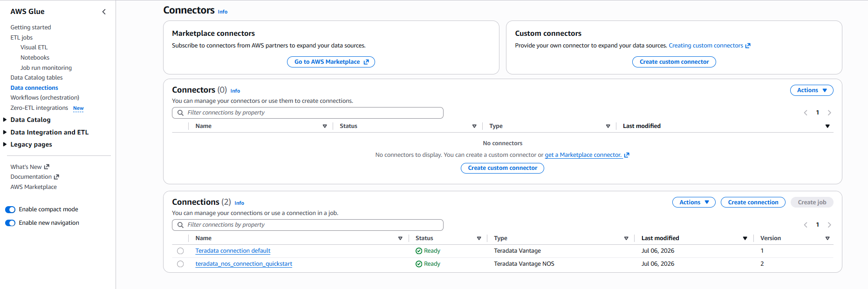
Task: Click search icon in connectors filter
Action: coord(180,113)
